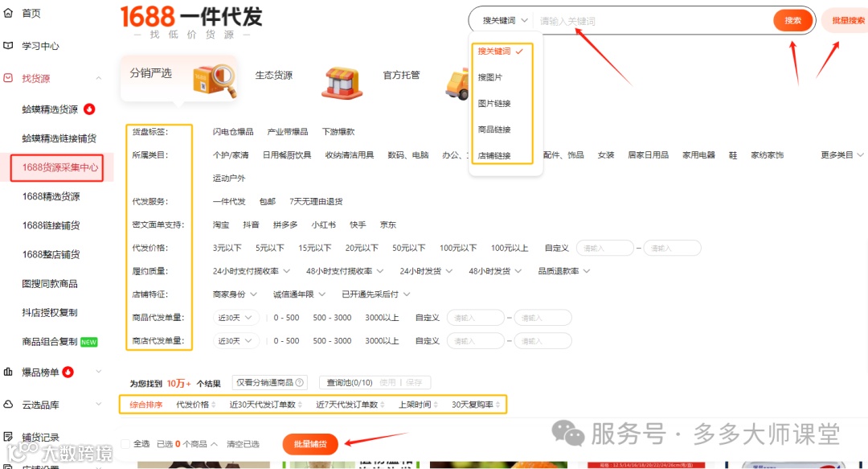Switch to the 官方托管 tab
This screenshot has height=469, width=868.
coord(401,75)
